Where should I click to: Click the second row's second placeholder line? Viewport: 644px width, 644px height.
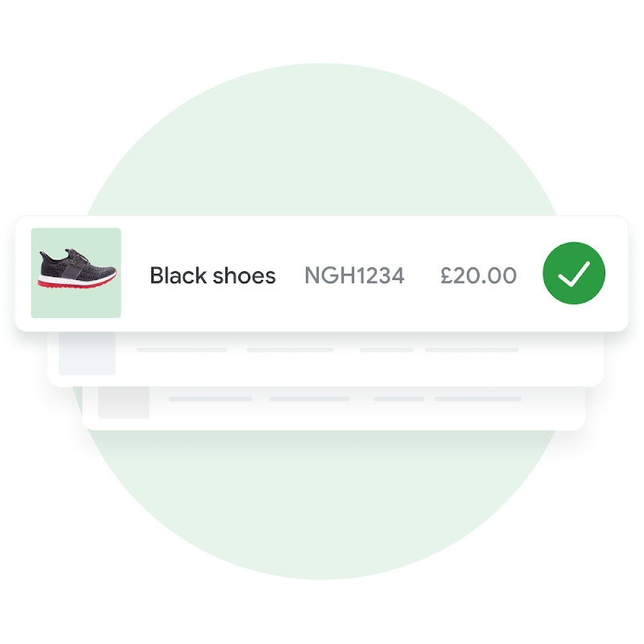pos(290,350)
